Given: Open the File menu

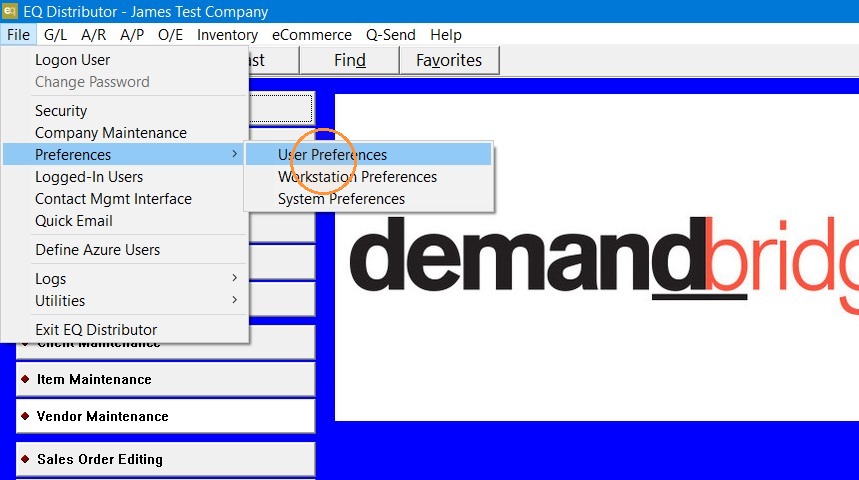Looking at the screenshot, I should click(x=18, y=35).
